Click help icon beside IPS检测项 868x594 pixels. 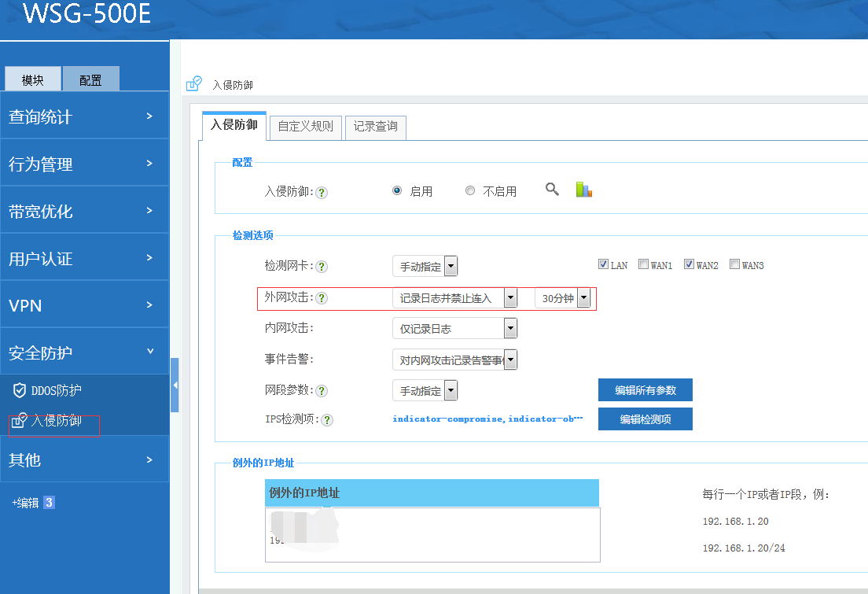(x=327, y=420)
